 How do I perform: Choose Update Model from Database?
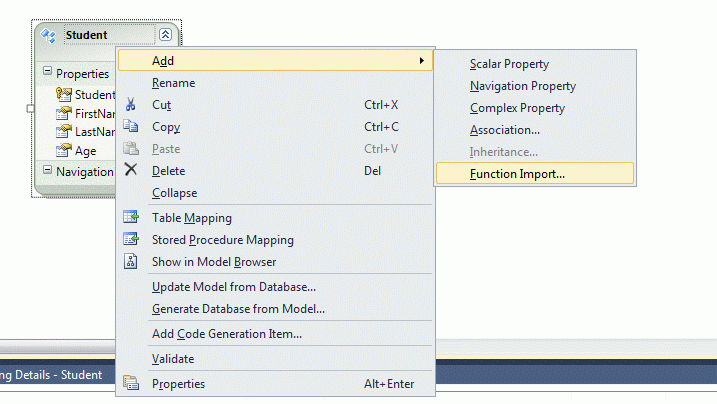[234, 287]
